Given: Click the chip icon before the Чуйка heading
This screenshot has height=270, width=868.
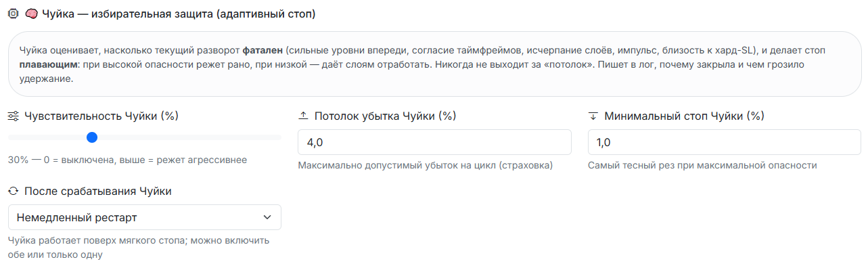Looking at the screenshot, I should (x=14, y=14).
